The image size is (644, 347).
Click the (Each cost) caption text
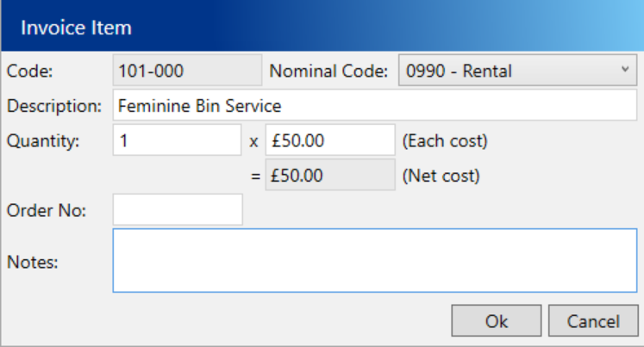click(x=445, y=141)
